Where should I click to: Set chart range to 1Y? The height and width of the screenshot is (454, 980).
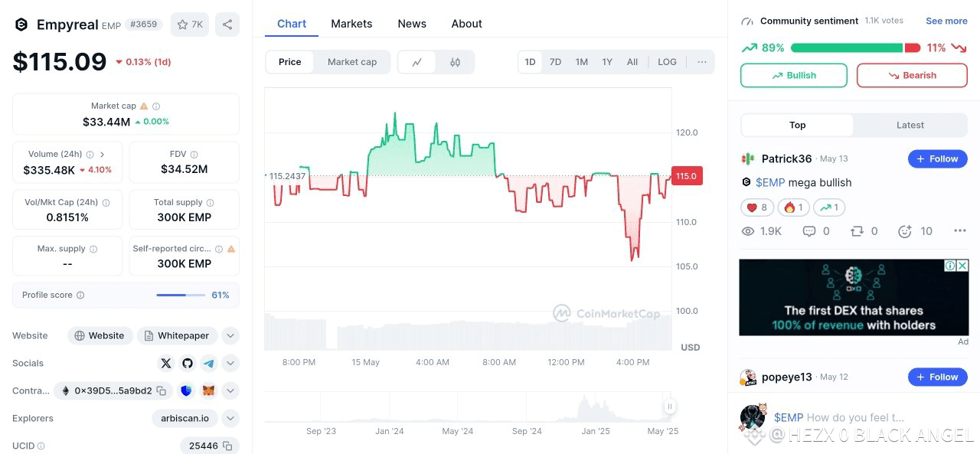point(607,62)
